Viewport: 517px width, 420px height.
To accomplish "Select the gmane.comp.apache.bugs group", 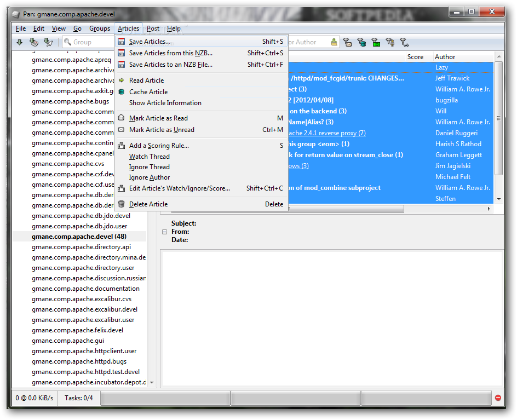I will coord(71,101).
